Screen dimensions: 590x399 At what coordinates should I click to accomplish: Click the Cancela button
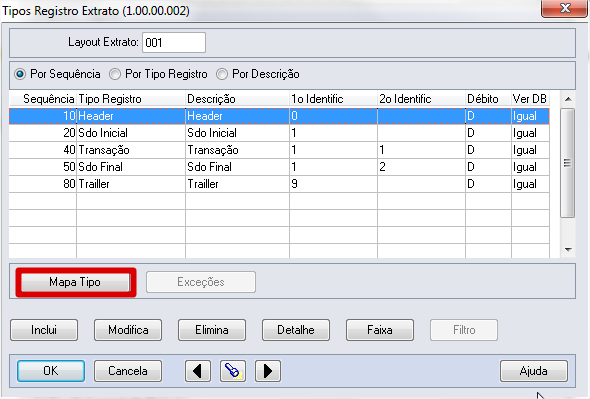(x=128, y=371)
